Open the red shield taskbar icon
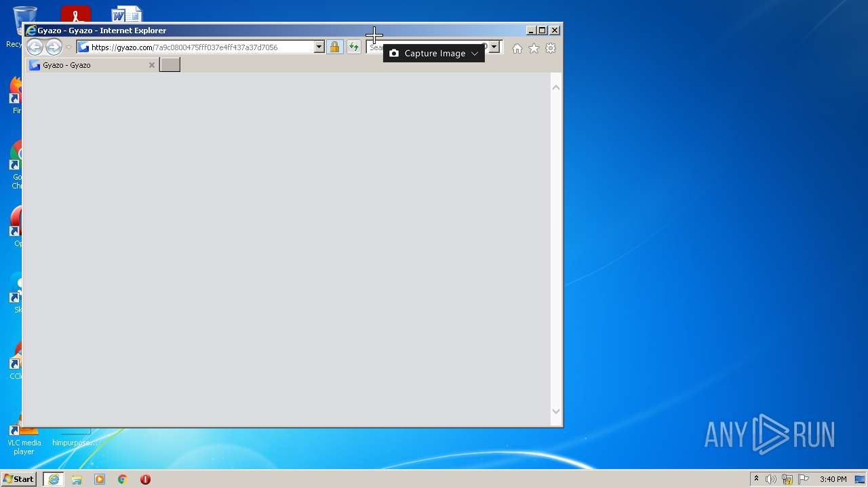 [145, 479]
